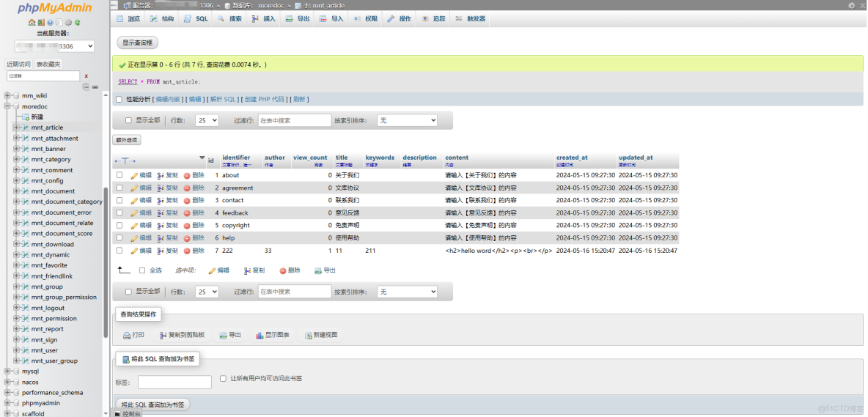The width and height of the screenshot is (868, 417).
Task: Click pencil edit icon for row about
Action: (x=134, y=175)
